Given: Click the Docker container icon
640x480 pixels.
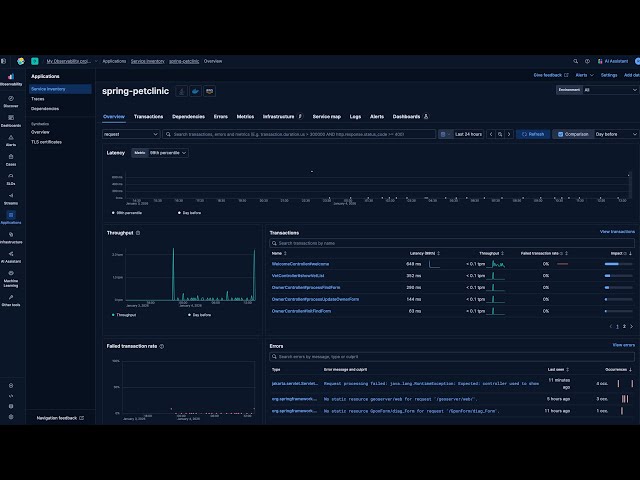Looking at the screenshot, I should pos(196,91).
